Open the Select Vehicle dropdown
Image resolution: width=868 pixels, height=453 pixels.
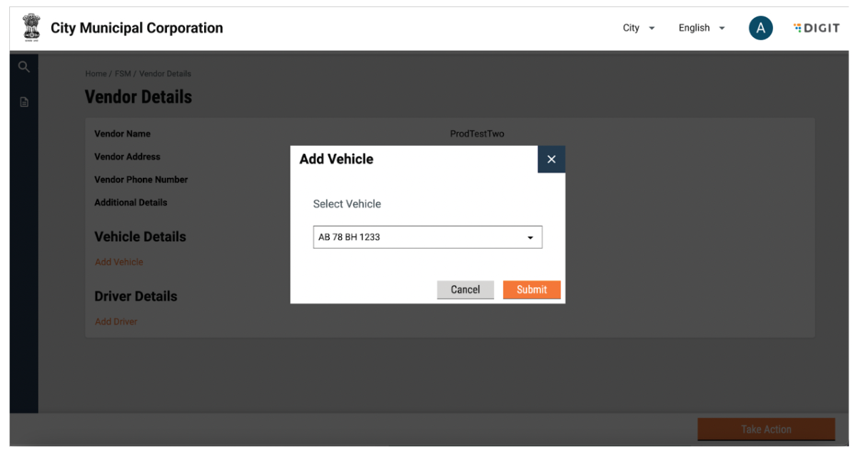coord(428,237)
